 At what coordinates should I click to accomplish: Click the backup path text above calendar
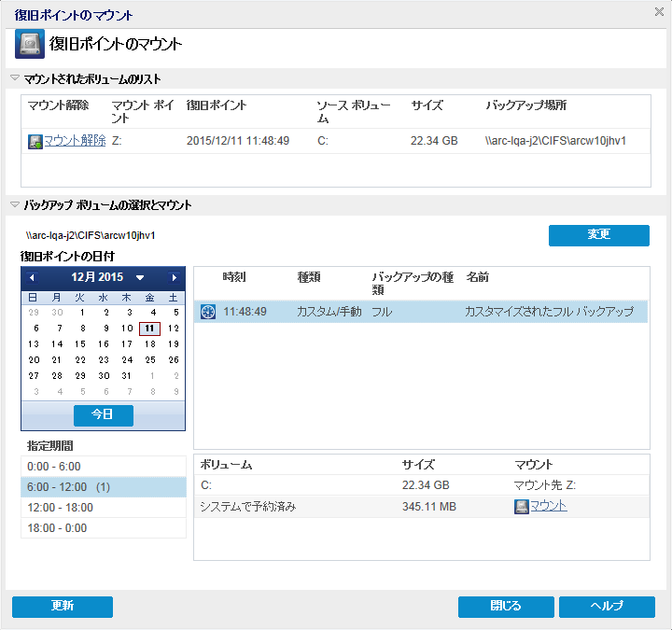click(x=91, y=235)
